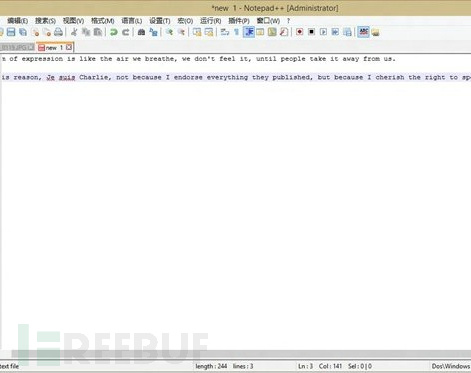Viewport: 471px width, 373px height.
Task: Click the Save recorded macro icon
Action: (x=347, y=32)
